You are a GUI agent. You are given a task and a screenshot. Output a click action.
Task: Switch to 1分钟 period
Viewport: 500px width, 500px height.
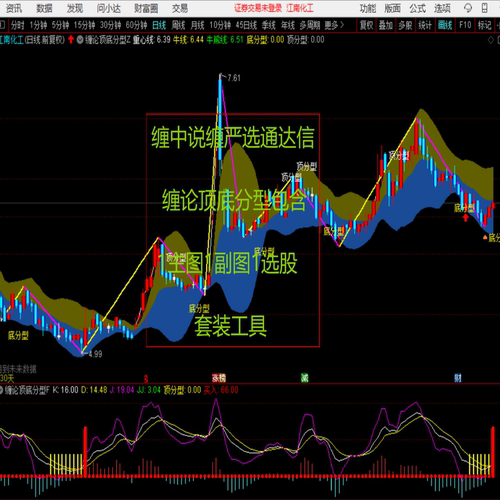38,25
